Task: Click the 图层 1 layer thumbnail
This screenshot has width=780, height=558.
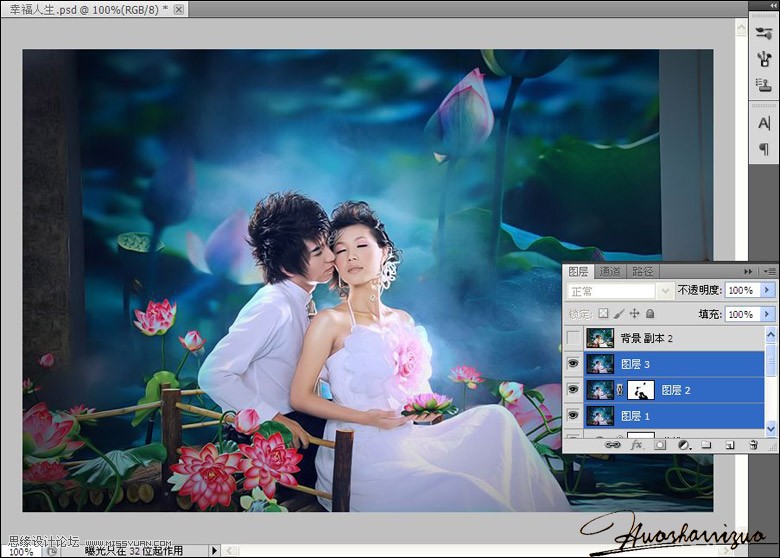Action: click(x=600, y=416)
